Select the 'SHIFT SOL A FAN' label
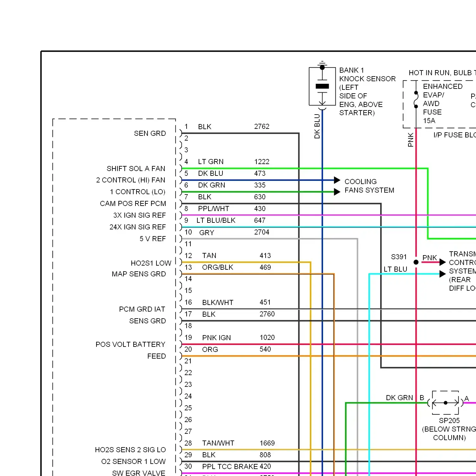The image size is (476, 476). click(136, 169)
